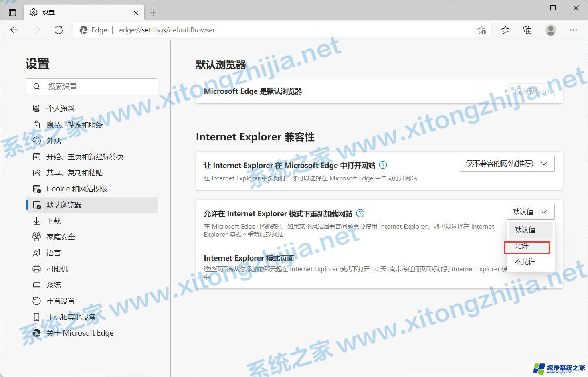Open 共享、复制和粘贴 settings section
The width and height of the screenshot is (588, 377).
(x=92, y=172)
